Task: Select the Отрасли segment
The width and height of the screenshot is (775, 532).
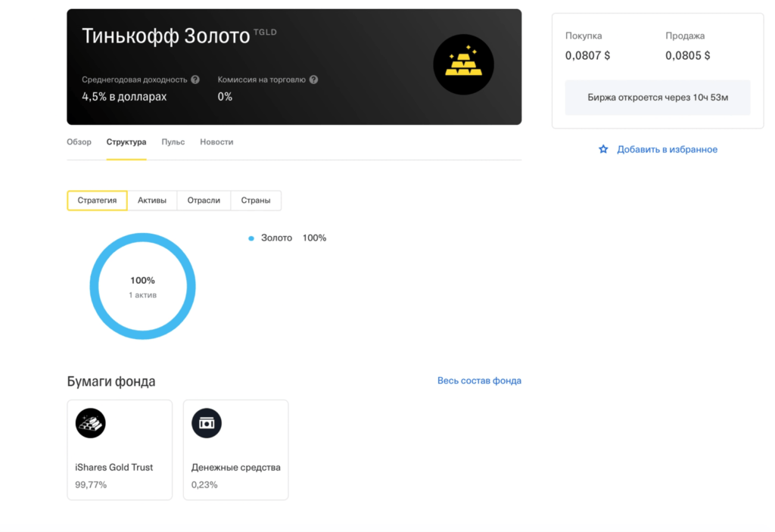Action: (204, 201)
